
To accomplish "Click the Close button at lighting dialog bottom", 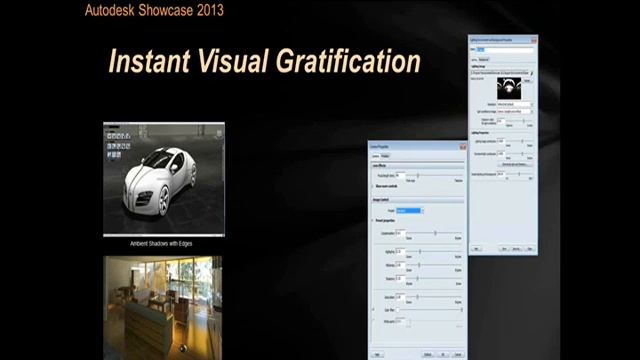I will pos(529,249).
